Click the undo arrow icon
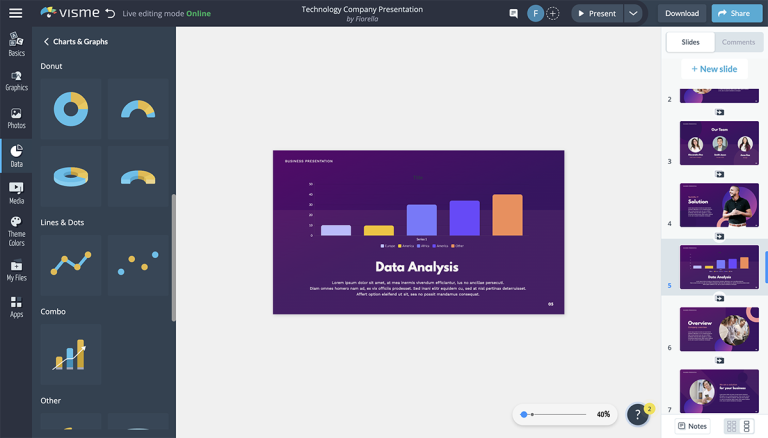Screen dimensions: 768x438 point(110,13)
